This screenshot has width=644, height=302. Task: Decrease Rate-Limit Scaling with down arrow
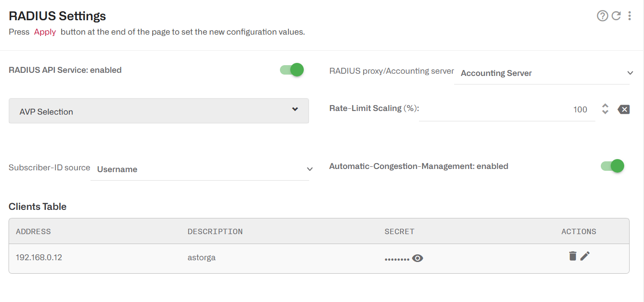click(x=605, y=112)
